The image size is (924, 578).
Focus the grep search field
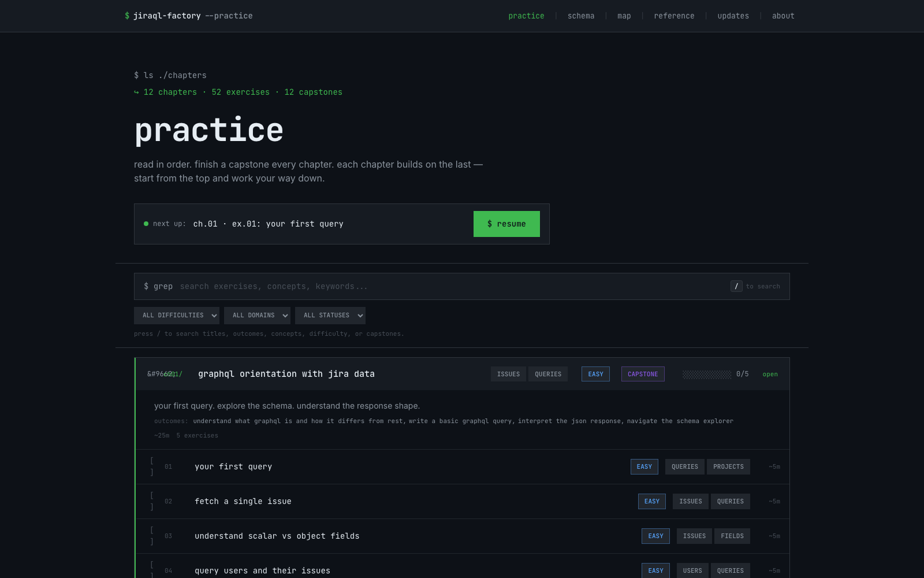click(x=461, y=286)
